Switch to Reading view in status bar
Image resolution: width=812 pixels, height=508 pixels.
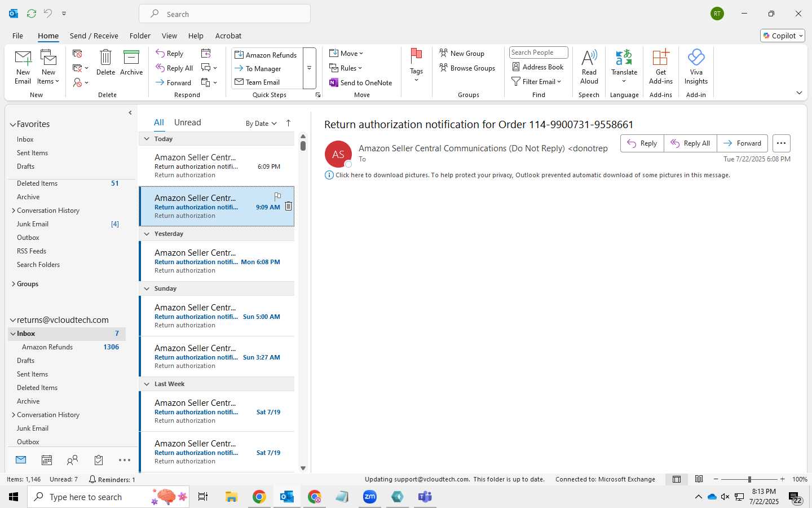(x=699, y=479)
